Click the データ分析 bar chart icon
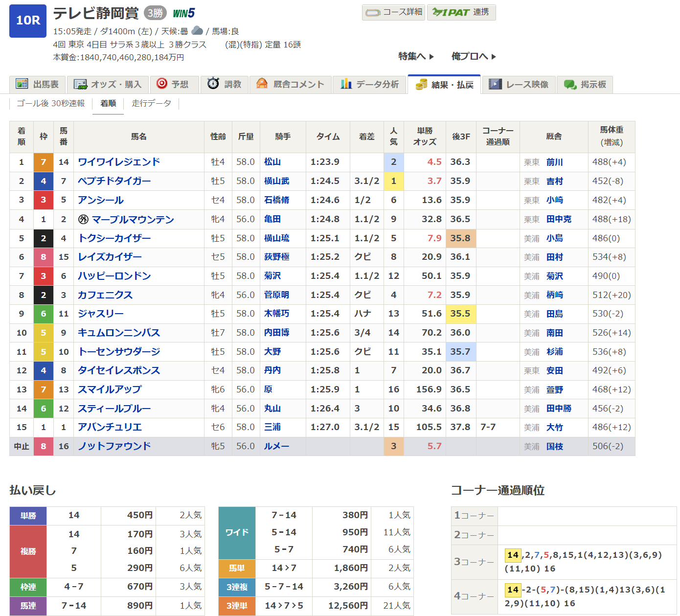This screenshot has height=616, width=680. click(346, 84)
